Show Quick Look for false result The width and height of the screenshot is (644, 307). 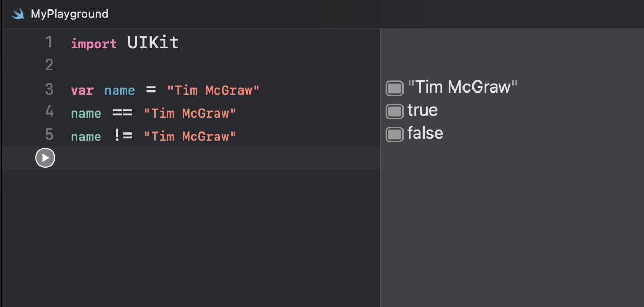pos(395,134)
